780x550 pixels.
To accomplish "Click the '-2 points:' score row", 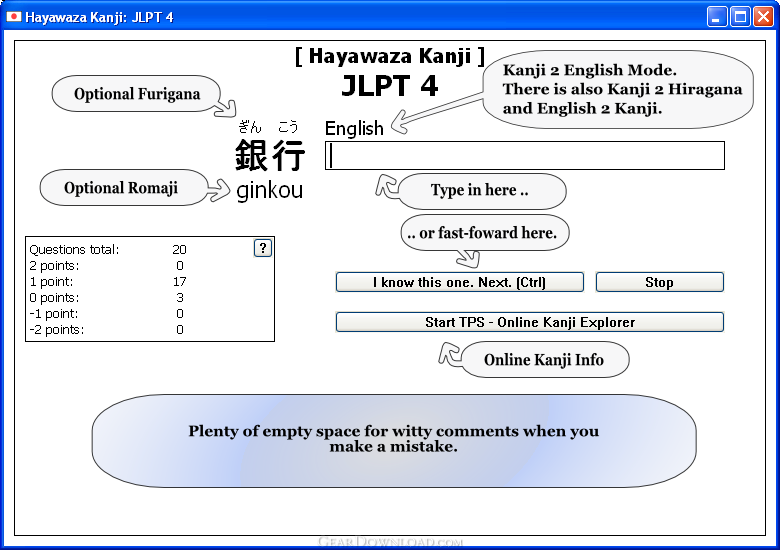I will click(107, 329).
